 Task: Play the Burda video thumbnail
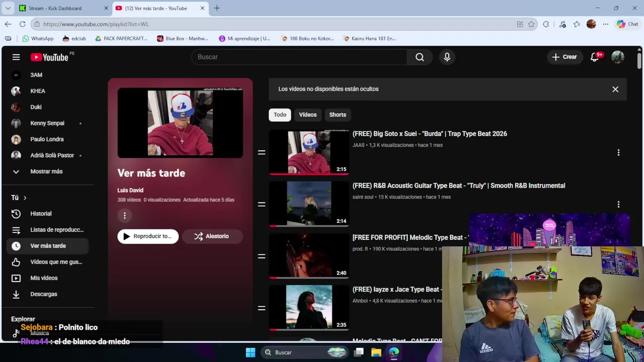[309, 152]
